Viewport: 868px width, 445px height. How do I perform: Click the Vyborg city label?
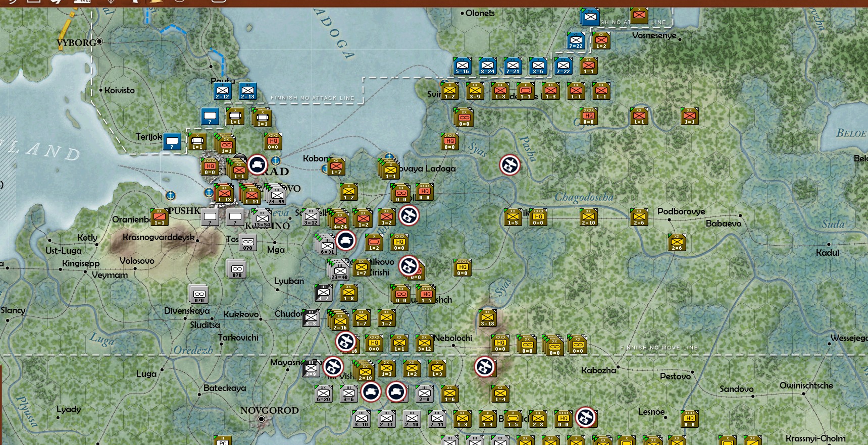[76, 43]
